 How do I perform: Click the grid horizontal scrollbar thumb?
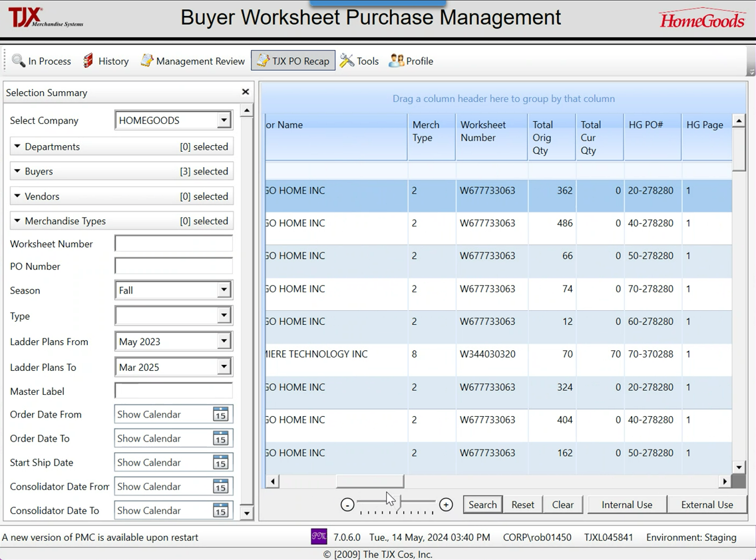tap(370, 481)
